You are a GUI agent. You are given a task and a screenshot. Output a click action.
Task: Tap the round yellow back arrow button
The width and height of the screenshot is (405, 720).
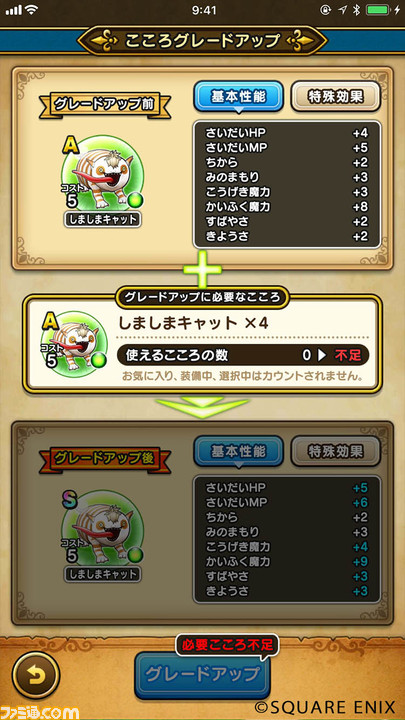point(36,675)
